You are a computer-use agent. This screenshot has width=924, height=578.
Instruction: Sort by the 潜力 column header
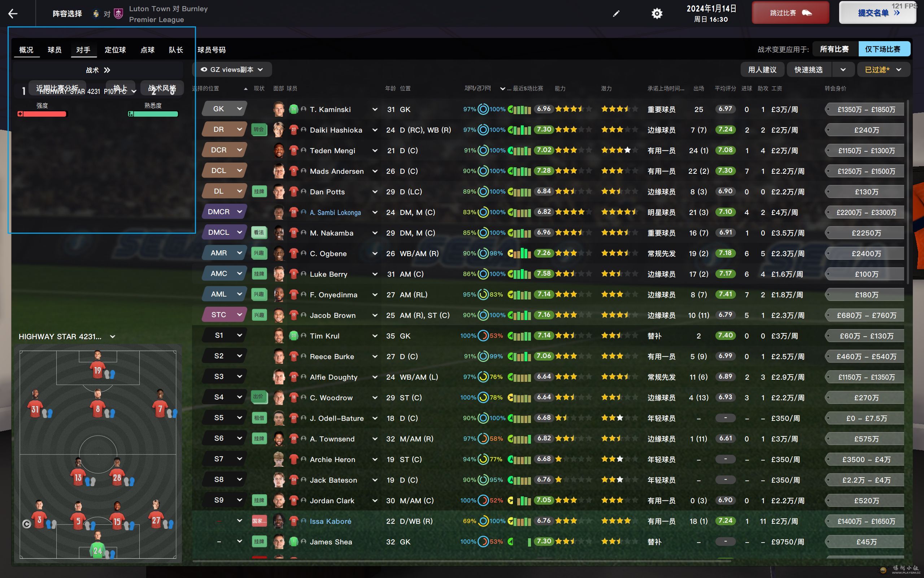click(606, 89)
